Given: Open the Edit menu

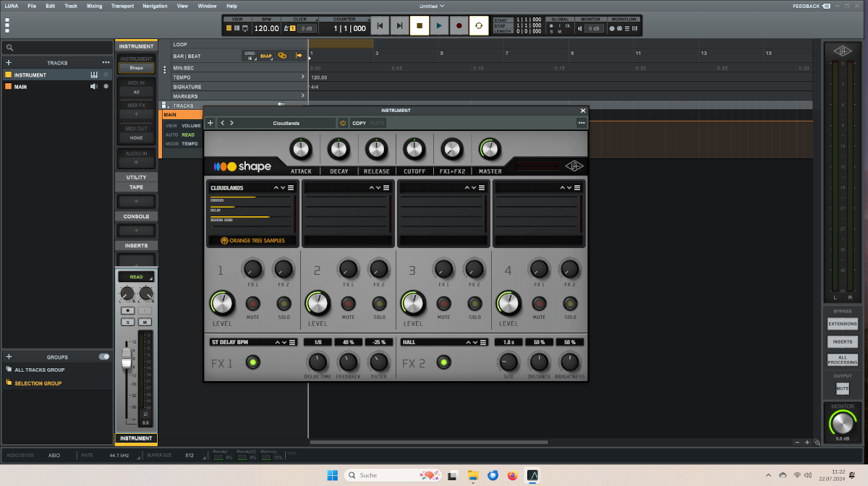Looking at the screenshot, I should (50, 6).
